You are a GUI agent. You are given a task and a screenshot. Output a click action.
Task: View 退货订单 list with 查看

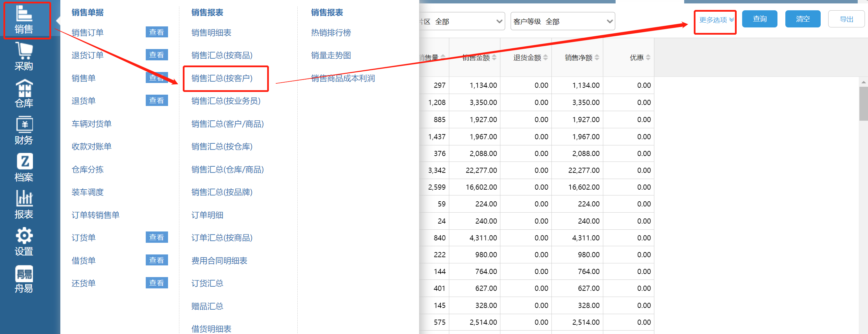[157, 55]
